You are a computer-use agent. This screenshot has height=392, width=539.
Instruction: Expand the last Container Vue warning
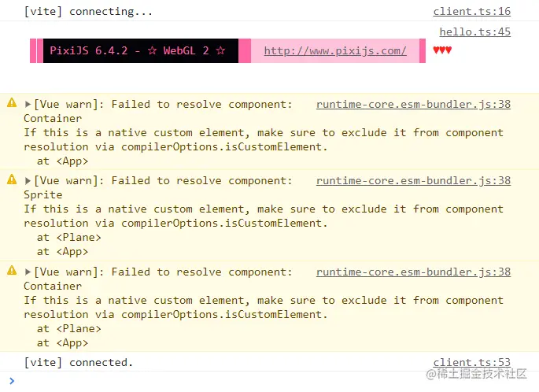coord(28,272)
